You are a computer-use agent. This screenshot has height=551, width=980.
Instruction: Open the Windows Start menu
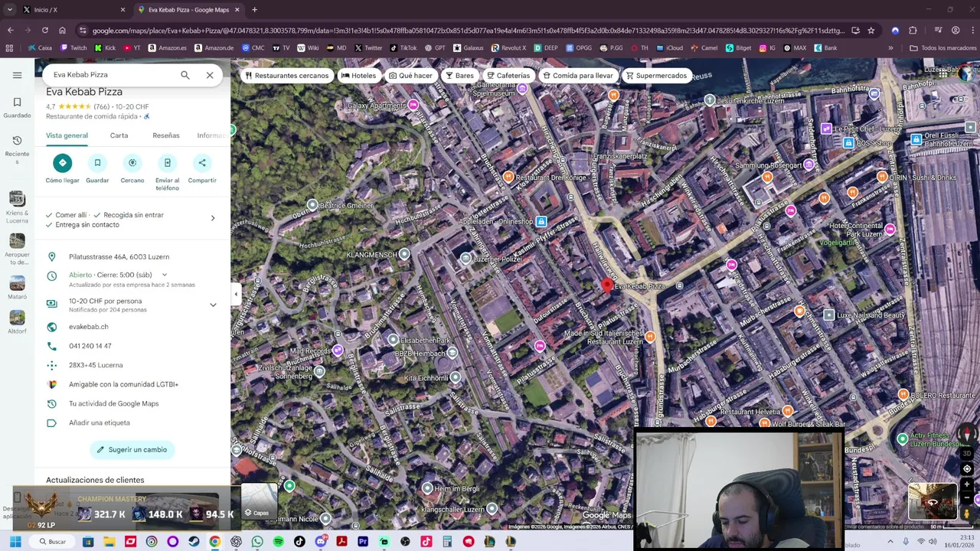(15, 542)
